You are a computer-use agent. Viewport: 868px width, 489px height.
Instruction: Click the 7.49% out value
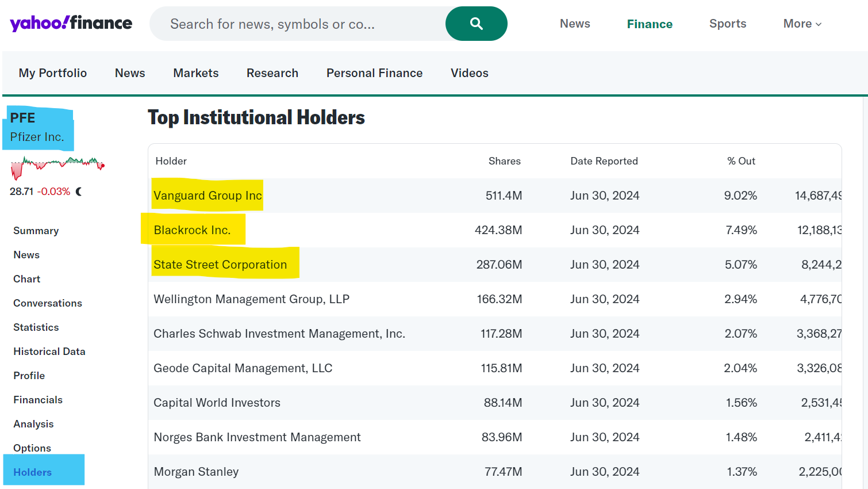pyautogui.click(x=742, y=230)
